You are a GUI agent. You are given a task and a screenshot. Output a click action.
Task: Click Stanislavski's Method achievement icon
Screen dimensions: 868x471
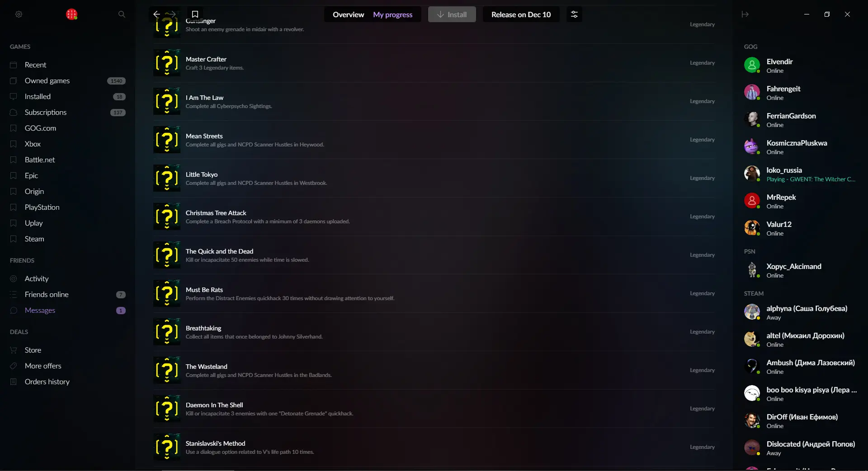point(167,447)
